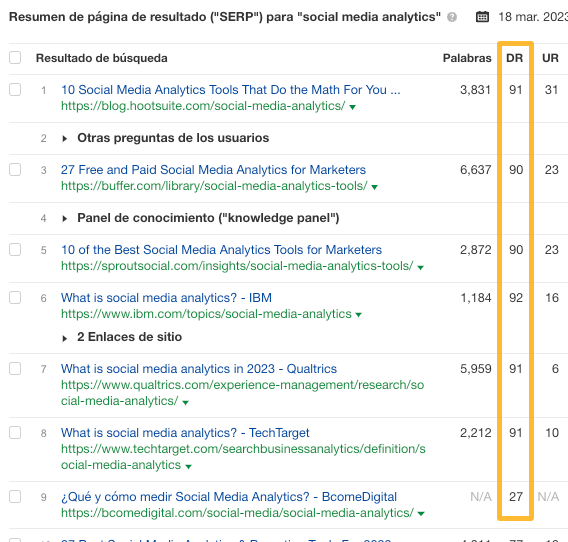Open '10 Social Media Analytics Tools That Do the Math' link
Image resolution: width=568 pixels, height=542 pixels.
point(231,89)
